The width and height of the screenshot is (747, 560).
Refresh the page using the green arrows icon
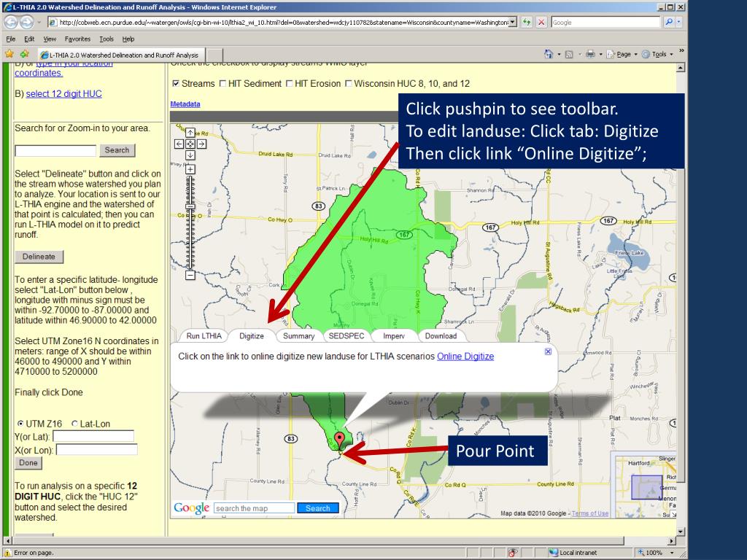(x=527, y=23)
